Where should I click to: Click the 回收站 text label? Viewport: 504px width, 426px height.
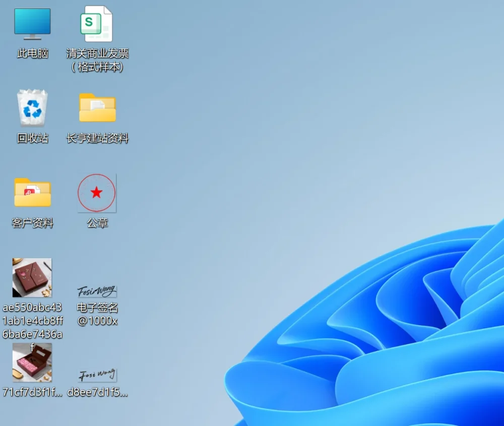pyautogui.click(x=32, y=138)
